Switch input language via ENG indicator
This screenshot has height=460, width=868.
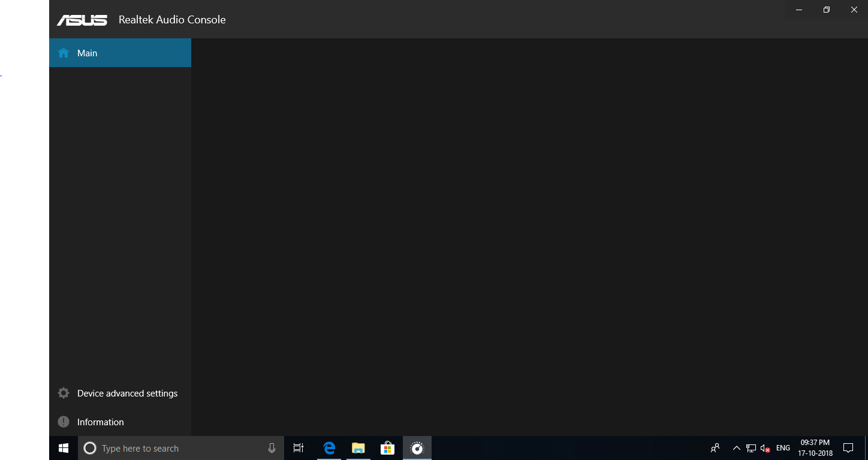tap(783, 448)
